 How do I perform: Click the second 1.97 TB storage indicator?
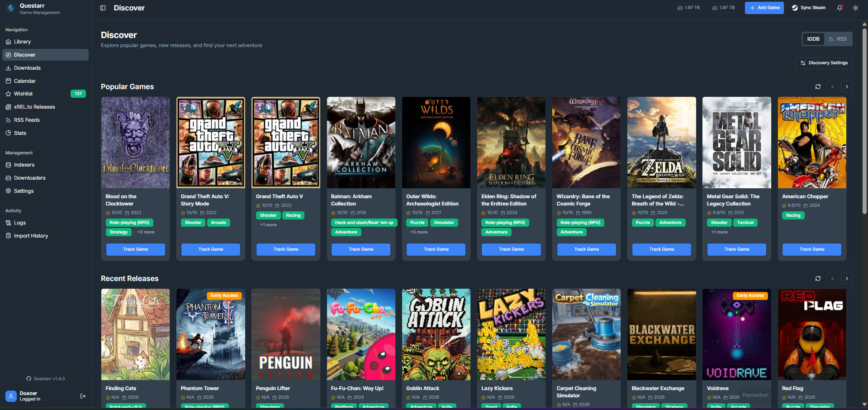pyautogui.click(x=723, y=8)
